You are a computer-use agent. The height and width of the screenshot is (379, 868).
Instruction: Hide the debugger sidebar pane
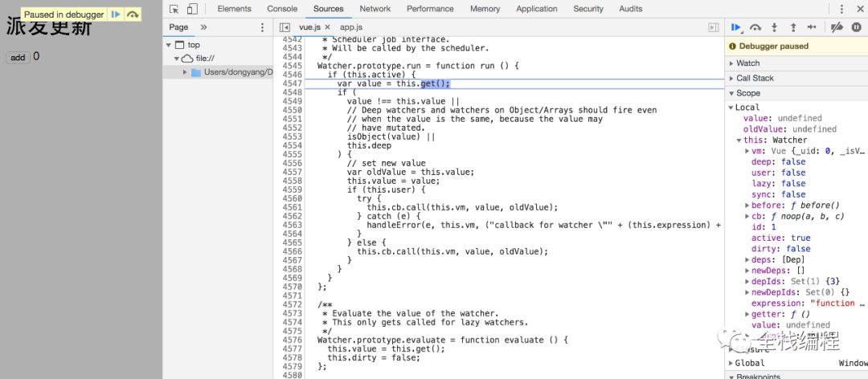714,27
